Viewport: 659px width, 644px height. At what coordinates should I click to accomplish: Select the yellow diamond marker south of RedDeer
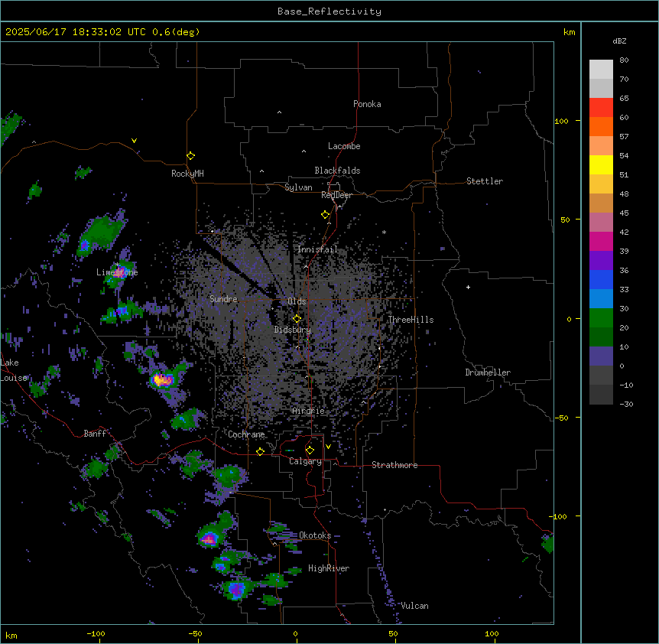pyautogui.click(x=326, y=215)
